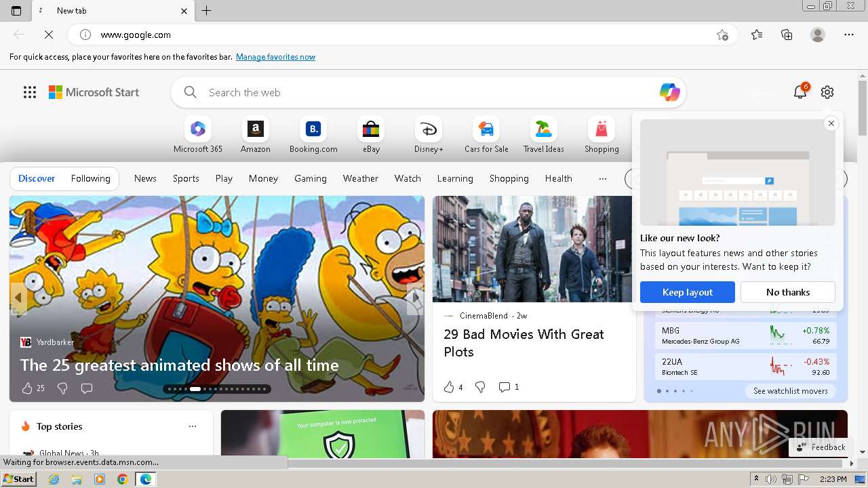This screenshot has width=868, height=488.
Task: Open the eBay quick link
Action: pos(371,136)
